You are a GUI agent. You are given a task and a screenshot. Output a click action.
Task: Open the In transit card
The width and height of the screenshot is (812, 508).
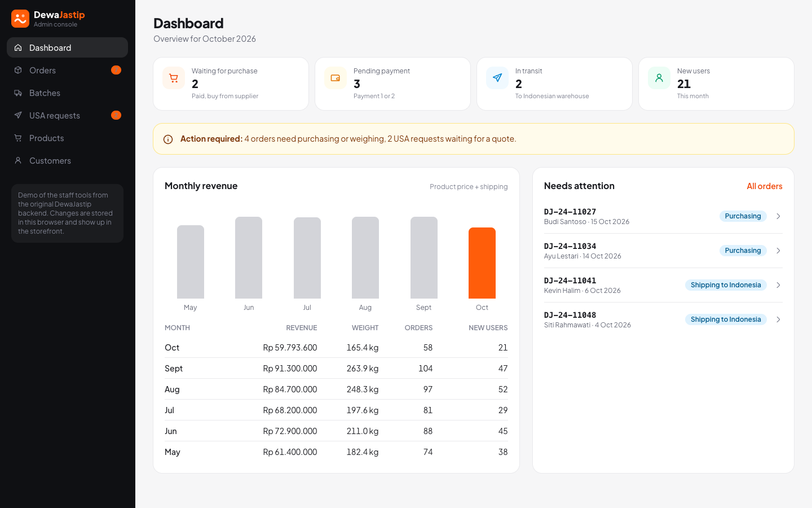point(554,84)
